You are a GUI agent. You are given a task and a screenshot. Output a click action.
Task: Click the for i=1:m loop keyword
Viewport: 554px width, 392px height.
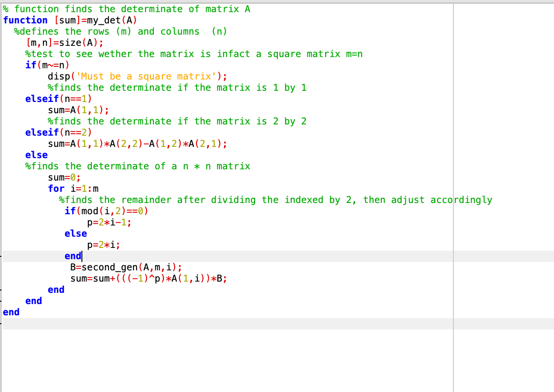click(x=56, y=189)
